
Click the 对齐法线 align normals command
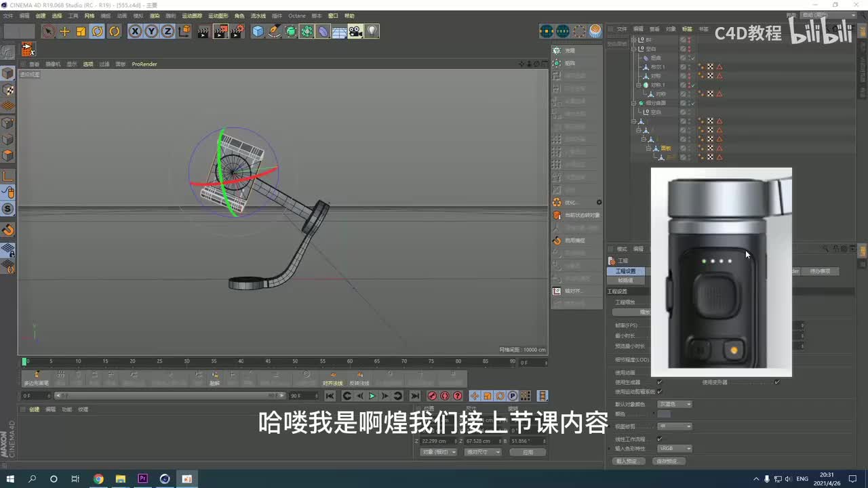pos(332,378)
